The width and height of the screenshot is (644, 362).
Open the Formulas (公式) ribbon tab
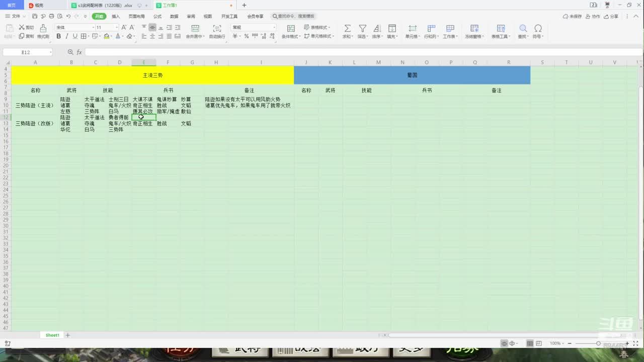(x=157, y=16)
